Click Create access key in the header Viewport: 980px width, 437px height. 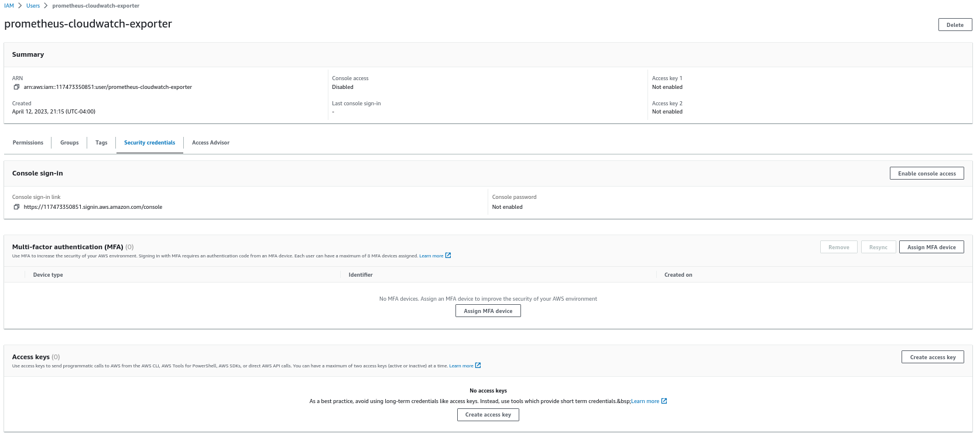tap(933, 357)
